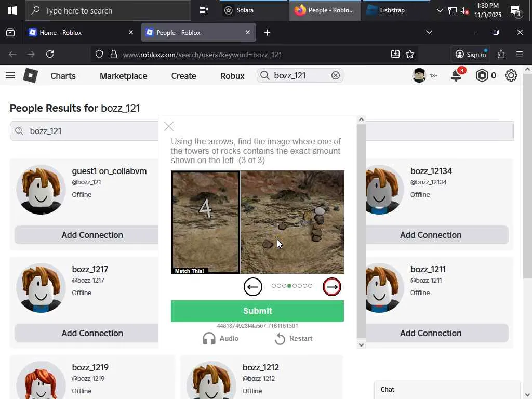Viewport: 532px width, 399px height.
Task: Click the People Results search box
Action: (262, 131)
